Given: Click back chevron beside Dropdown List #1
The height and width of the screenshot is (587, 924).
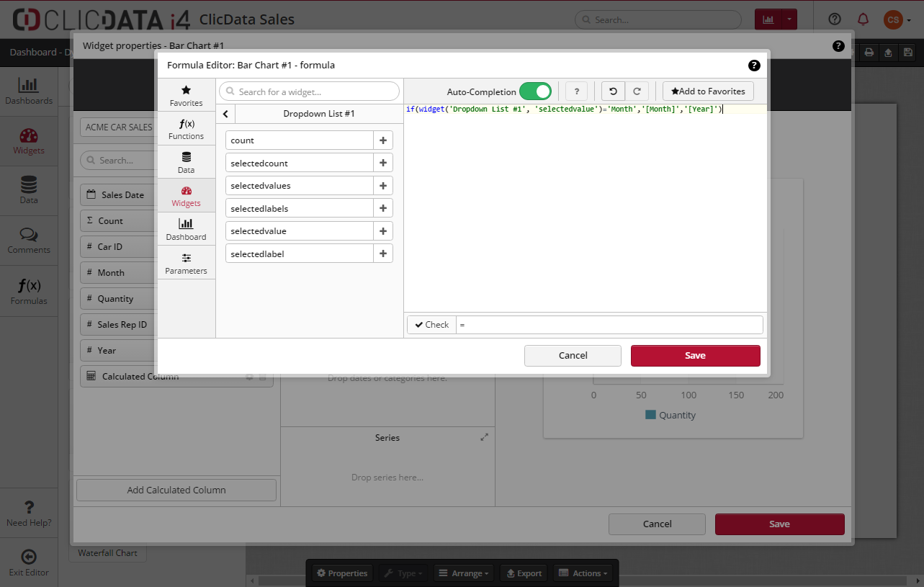Looking at the screenshot, I should 225,114.
